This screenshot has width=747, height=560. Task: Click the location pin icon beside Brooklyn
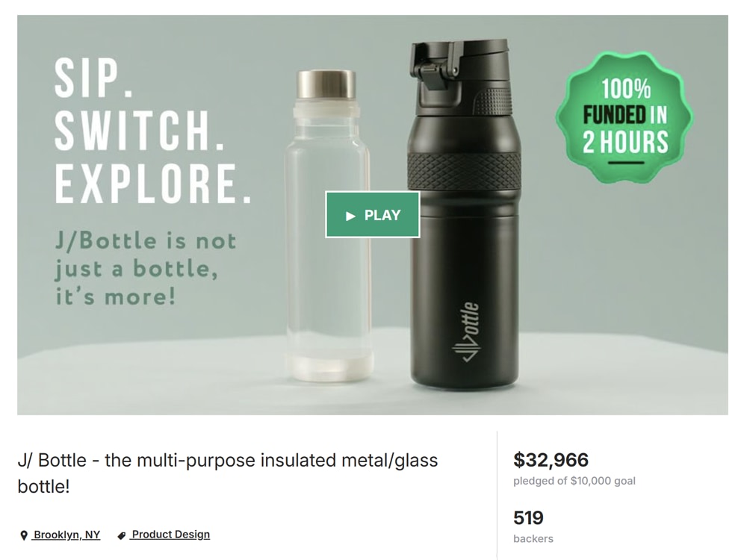point(24,535)
